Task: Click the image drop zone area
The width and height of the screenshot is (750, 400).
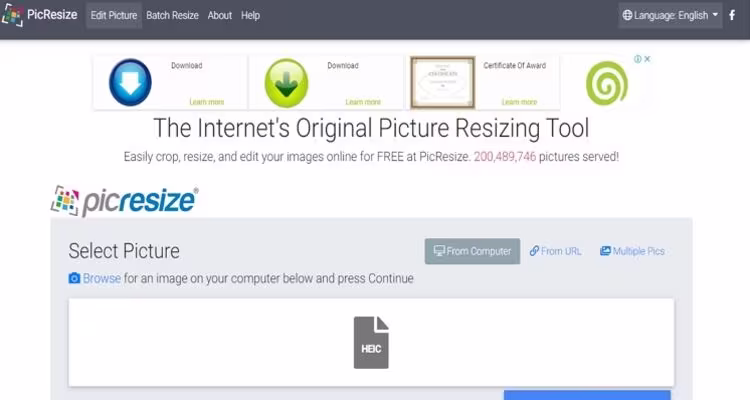Action: [x=371, y=343]
